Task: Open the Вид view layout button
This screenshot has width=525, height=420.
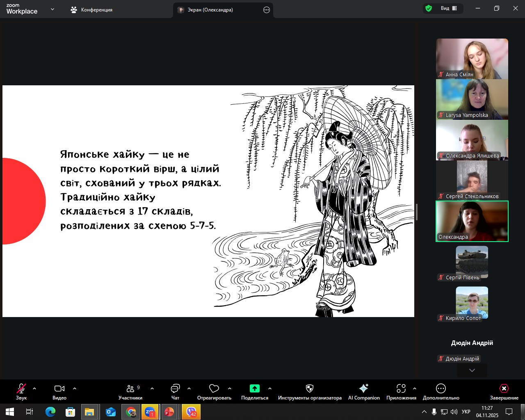Action: coord(449,9)
